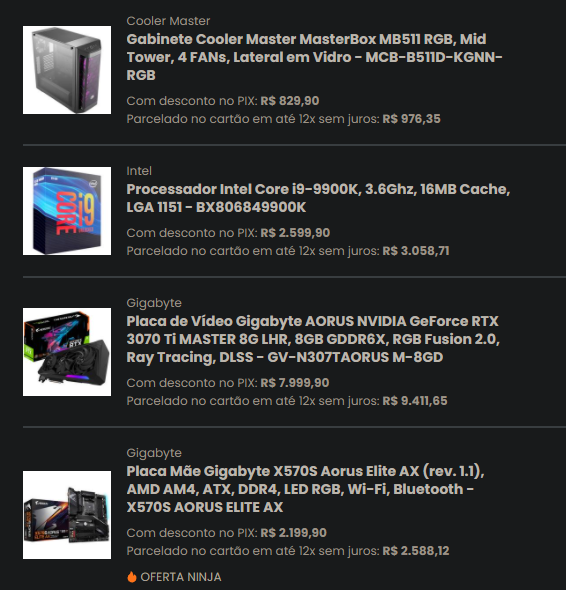Open the Cooler Master MasterBox case thumbnail
The height and width of the screenshot is (590, 566).
(x=67, y=70)
